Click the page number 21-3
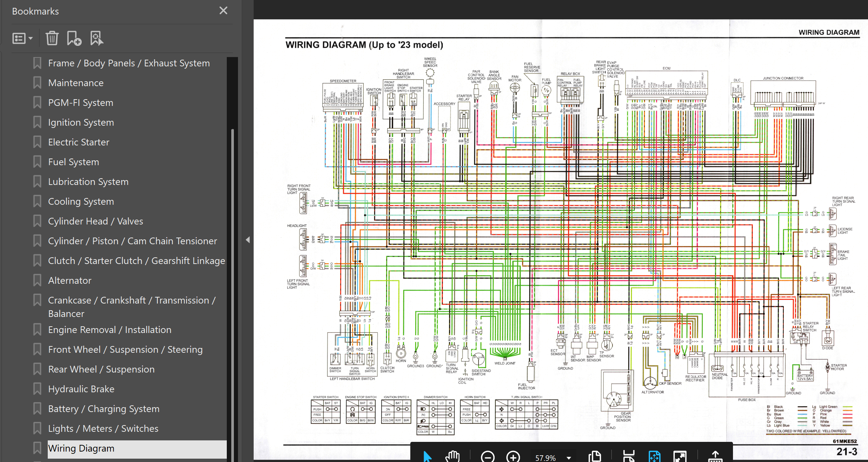868x462 pixels. (846, 452)
